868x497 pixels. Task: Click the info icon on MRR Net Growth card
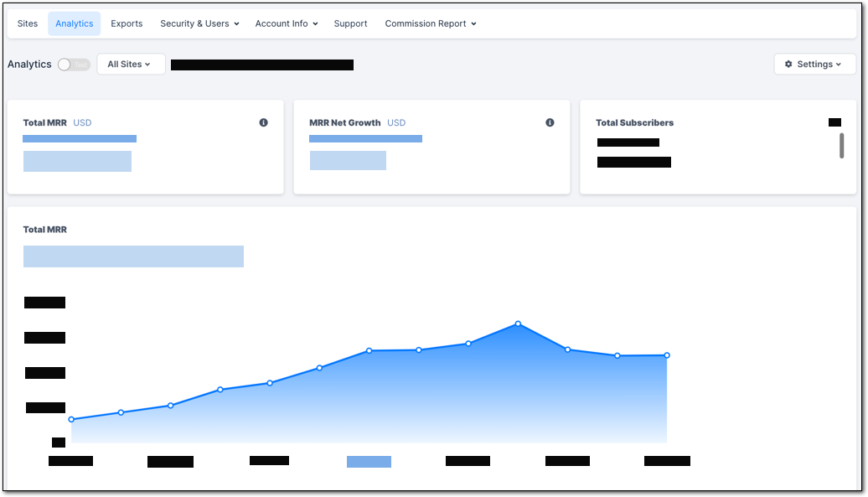coord(550,122)
